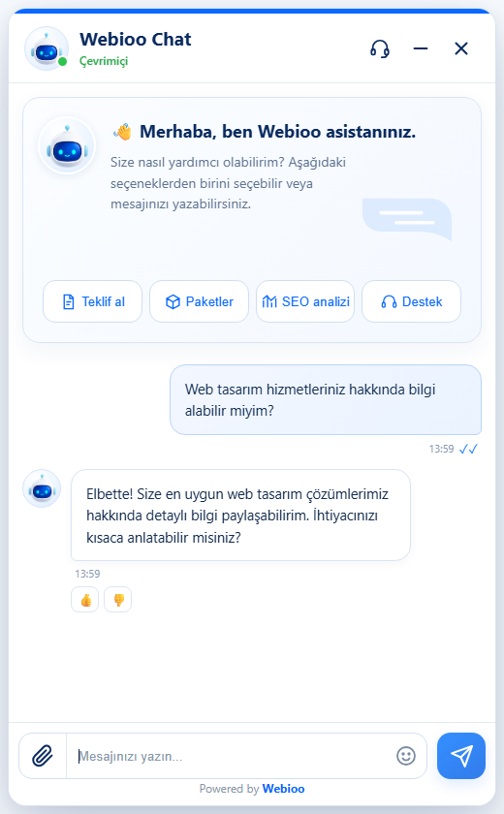Click the robot avatar in welcome card
The width and height of the screenshot is (504, 814).
(x=67, y=145)
